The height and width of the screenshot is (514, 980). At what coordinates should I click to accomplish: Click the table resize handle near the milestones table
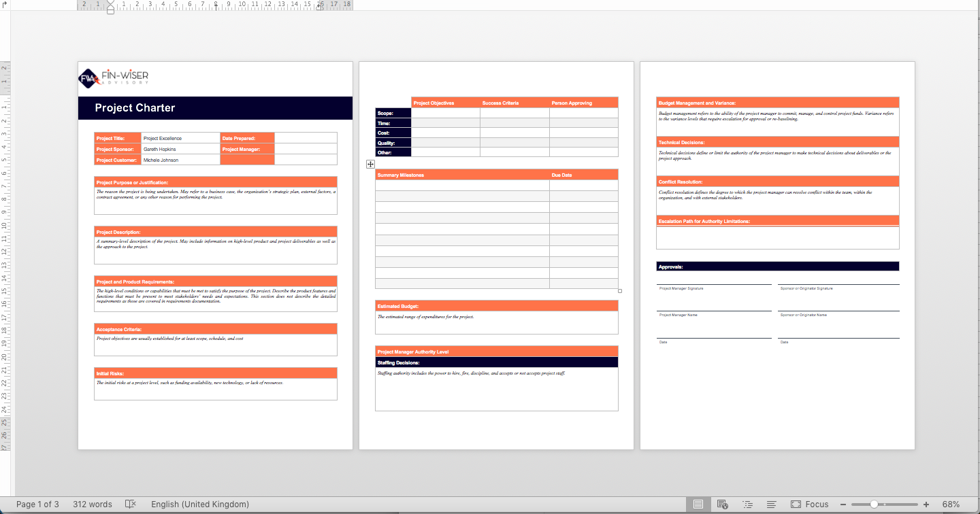(619, 290)
